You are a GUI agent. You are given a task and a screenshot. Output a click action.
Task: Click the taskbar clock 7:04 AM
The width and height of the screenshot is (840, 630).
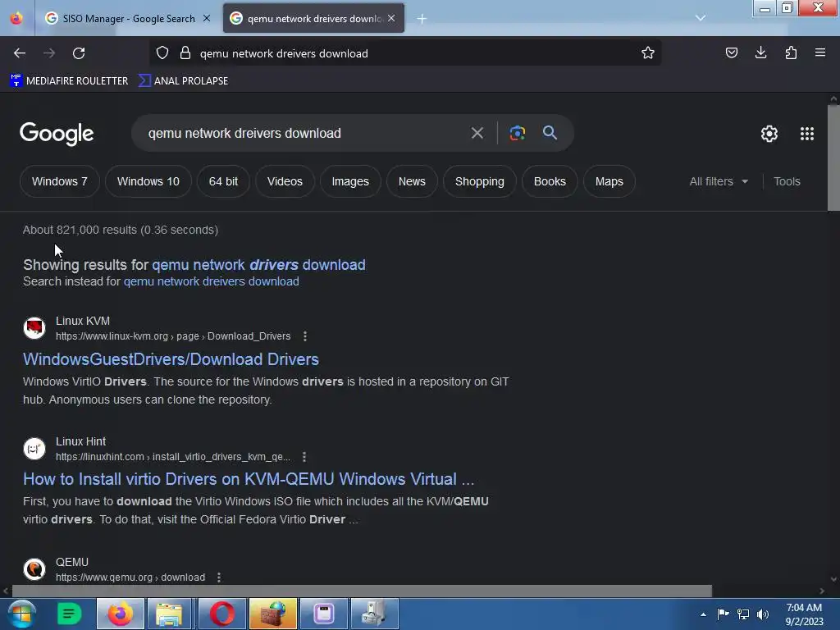[804, 608]
